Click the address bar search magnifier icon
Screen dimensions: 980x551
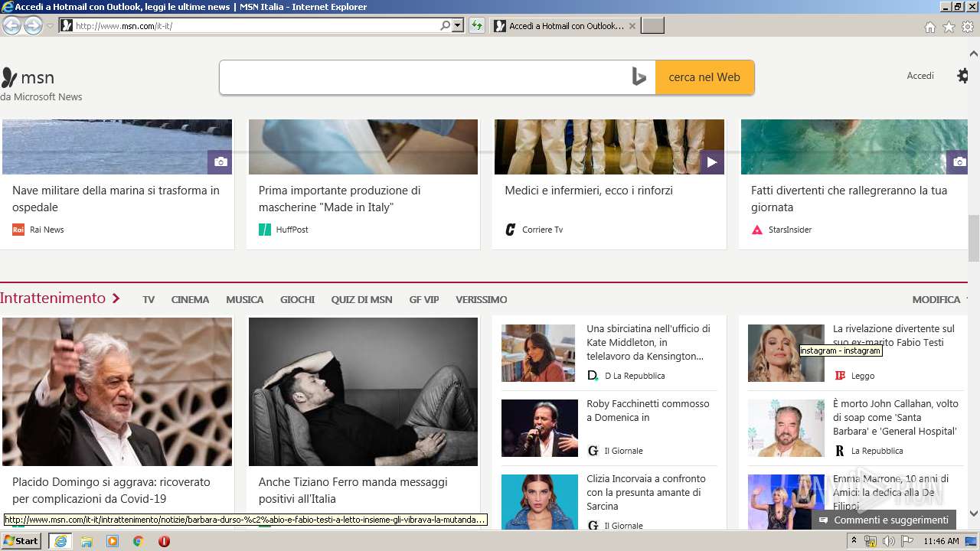[x=445, y=26]
